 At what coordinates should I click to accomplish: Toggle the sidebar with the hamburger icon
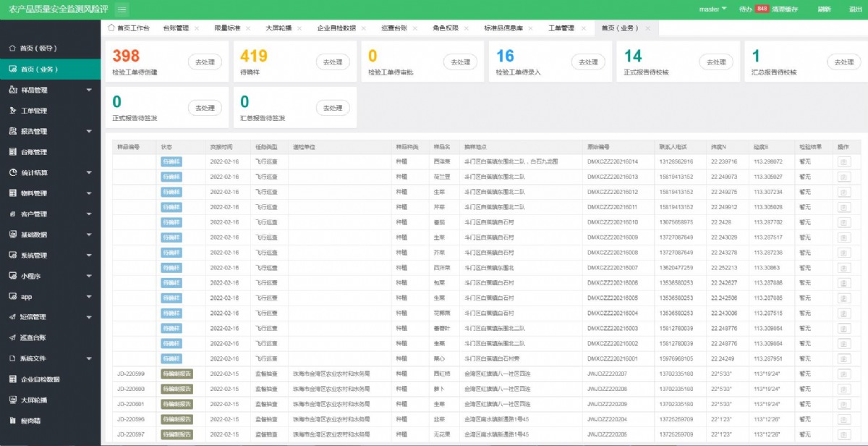pyautogui.click(x=122, y=9)
